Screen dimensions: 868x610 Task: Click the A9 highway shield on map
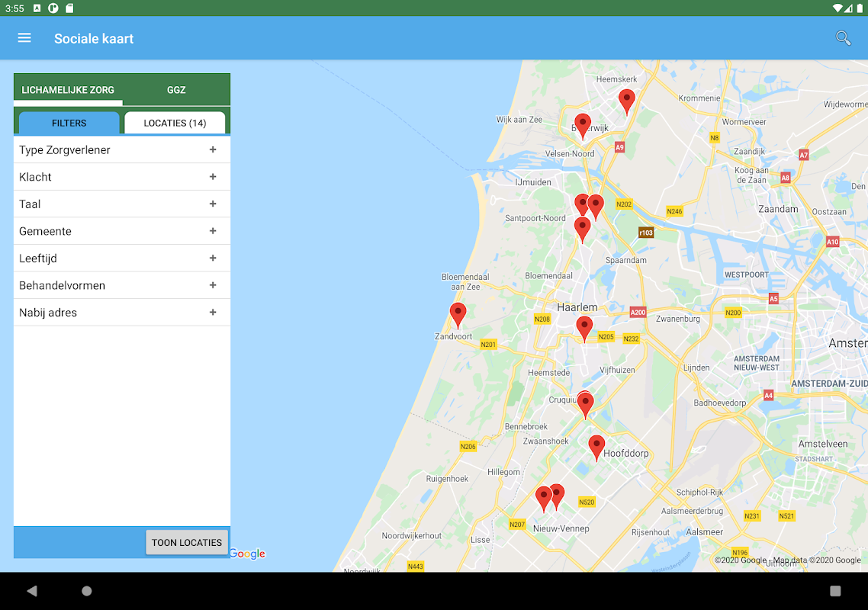point(619,147)
